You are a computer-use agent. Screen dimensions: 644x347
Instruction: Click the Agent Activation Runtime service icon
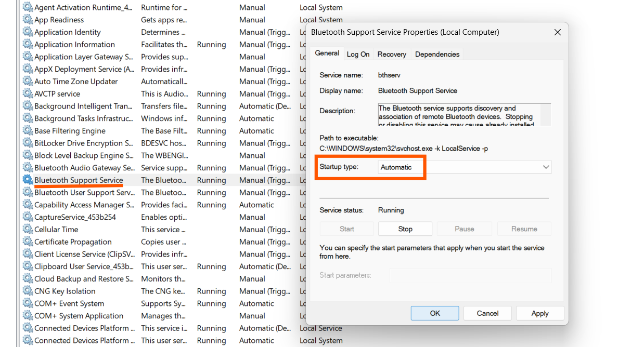pos(27,7)
